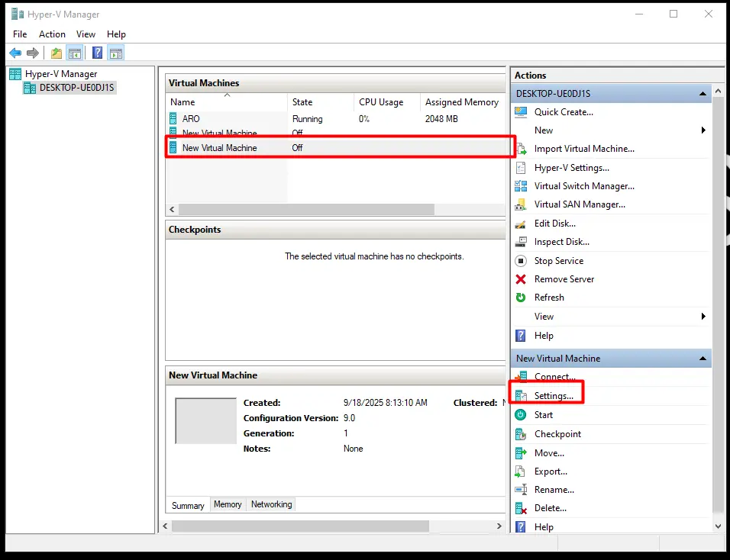Click the Move icon with green arrow
This screenshot has height=560, width=730.
click(x=521, y=453)
